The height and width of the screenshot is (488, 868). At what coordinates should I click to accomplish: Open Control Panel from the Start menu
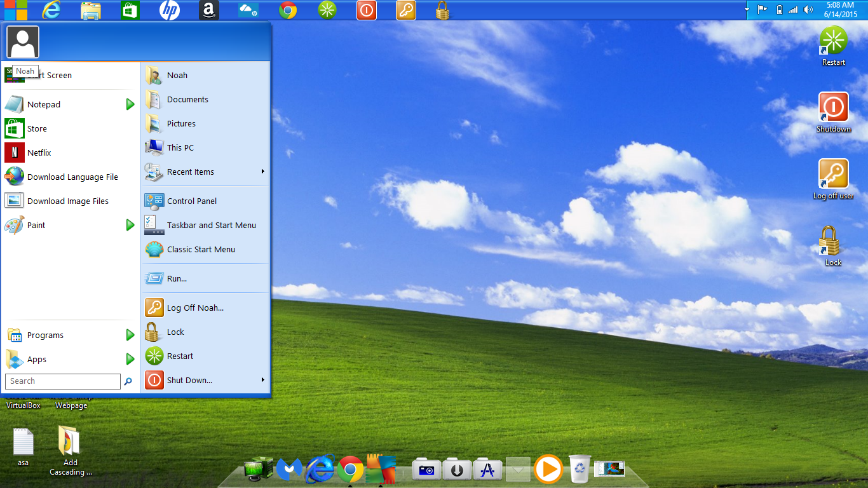pyautogui.click(x=206, y=201)
